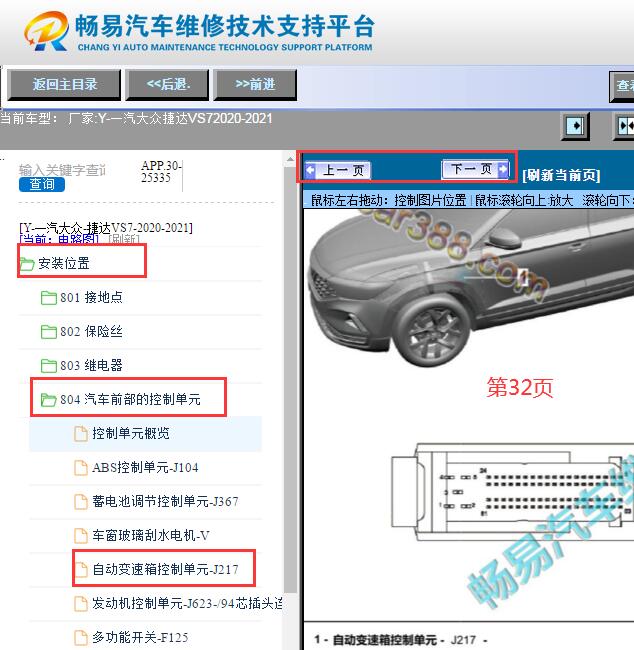634x650 pixels.
Task: Go to previous page with 上一页
Action: (338, 170)
